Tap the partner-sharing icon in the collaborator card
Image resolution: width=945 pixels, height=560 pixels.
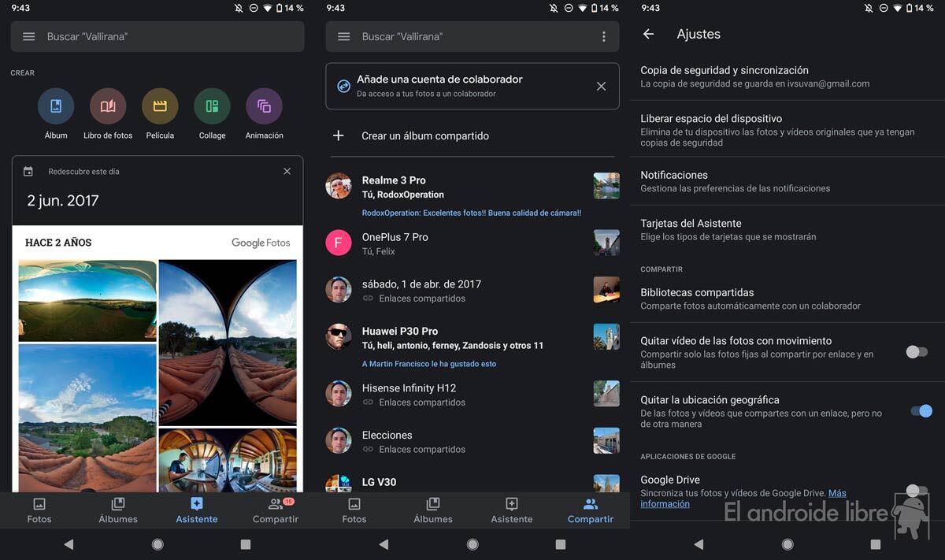(x=343, y=86)
